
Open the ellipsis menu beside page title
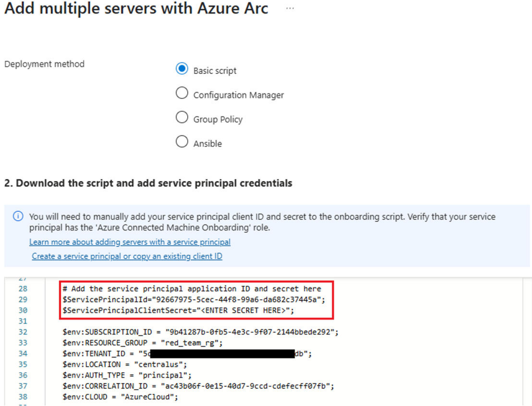click(290, 8)
